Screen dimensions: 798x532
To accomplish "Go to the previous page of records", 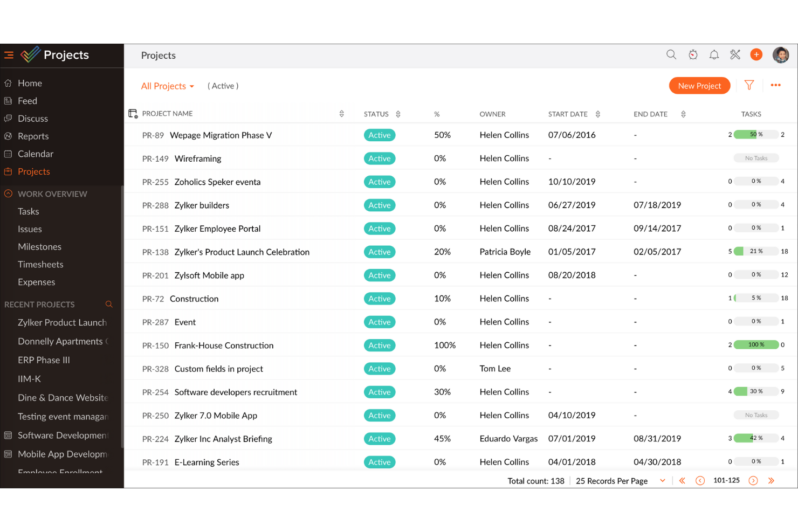I will click(700, 481).
